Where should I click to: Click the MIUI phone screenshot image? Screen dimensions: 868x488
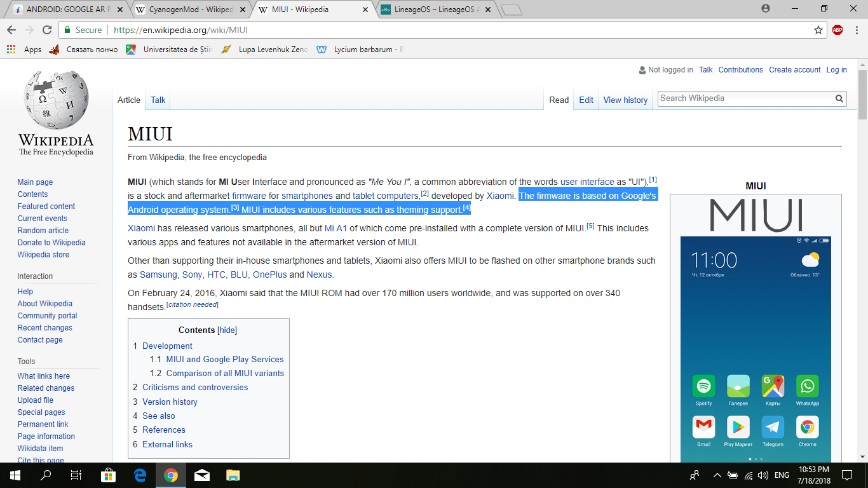click(x=756, y=349)
